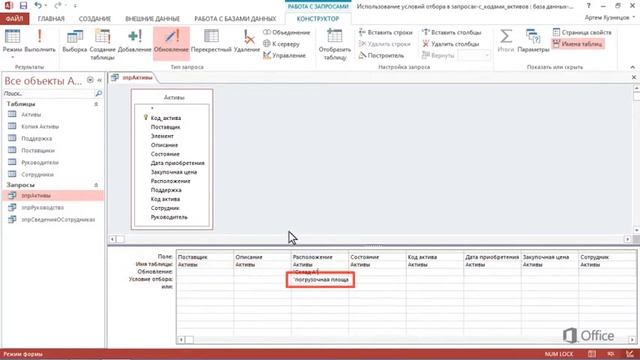Screen dimensions: 640x360
Task: Switch to ВНЕШНИЕ ДАННЫЕ ribbon tab
Action: click(x=153, y=19)
